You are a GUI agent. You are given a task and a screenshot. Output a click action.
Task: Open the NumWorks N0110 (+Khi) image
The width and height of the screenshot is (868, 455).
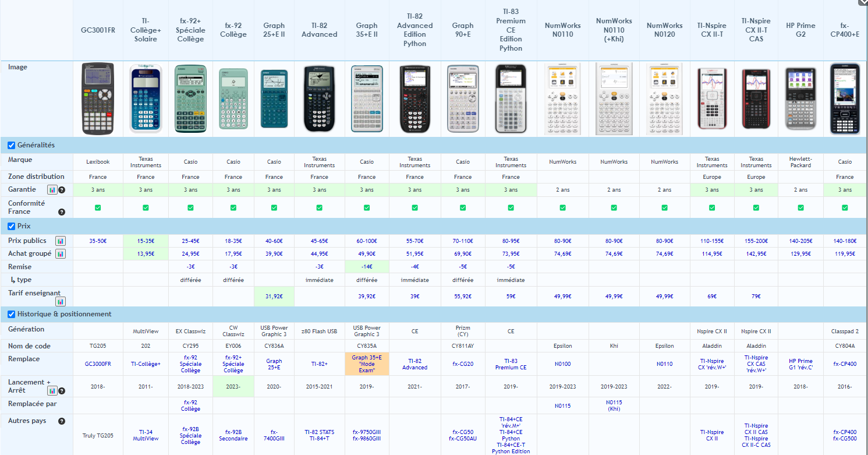coord(614,98)
